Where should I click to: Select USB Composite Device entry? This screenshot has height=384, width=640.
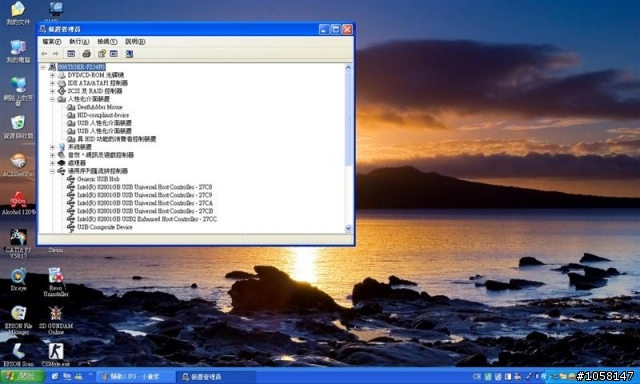click(x=105, y=227)
